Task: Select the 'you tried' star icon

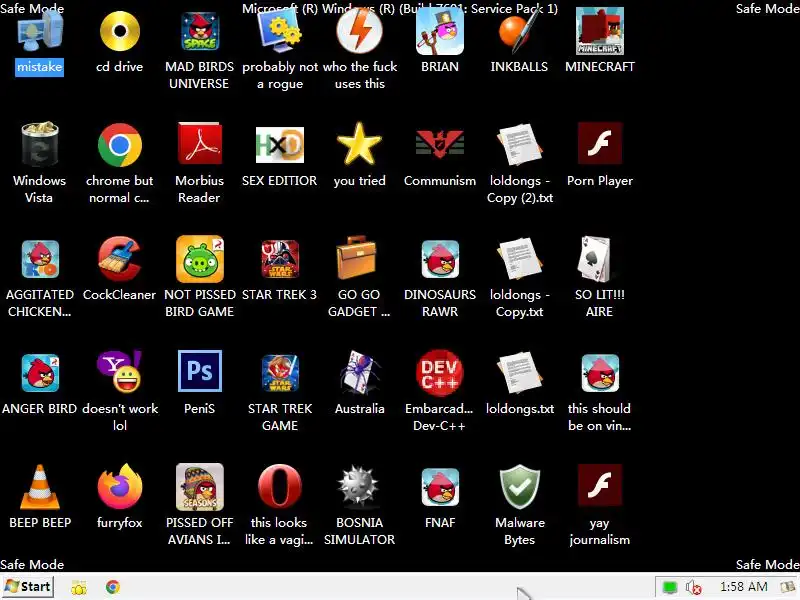Action: (360, 144)
